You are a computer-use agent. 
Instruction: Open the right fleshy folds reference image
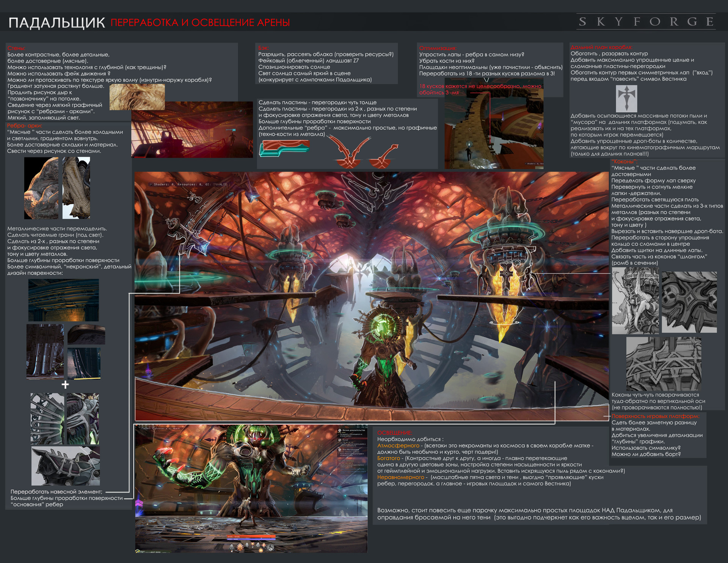(x=76, y=188)
